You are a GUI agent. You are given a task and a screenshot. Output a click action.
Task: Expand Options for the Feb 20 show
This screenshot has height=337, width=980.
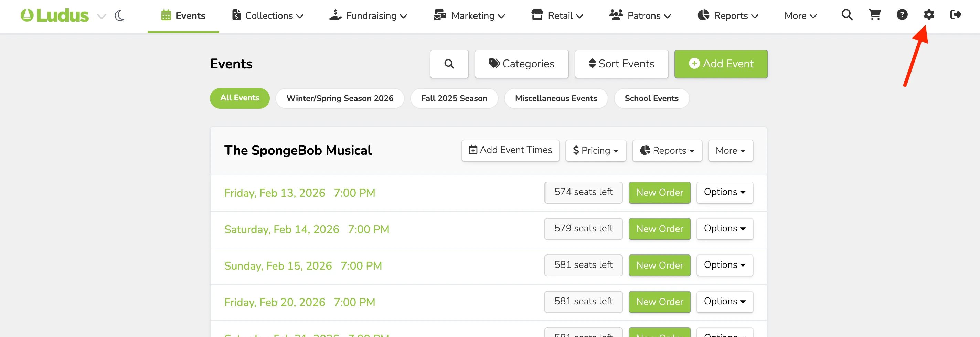(725, 302)
